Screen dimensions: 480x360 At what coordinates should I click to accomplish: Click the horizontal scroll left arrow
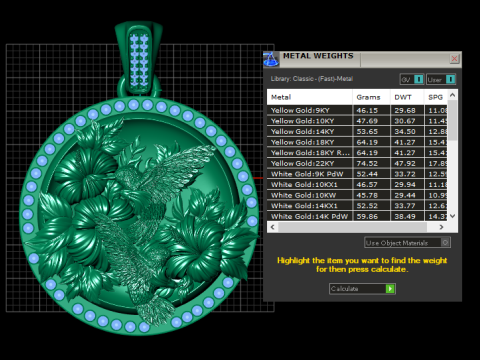pyautogui.click(x=273, y=227)
